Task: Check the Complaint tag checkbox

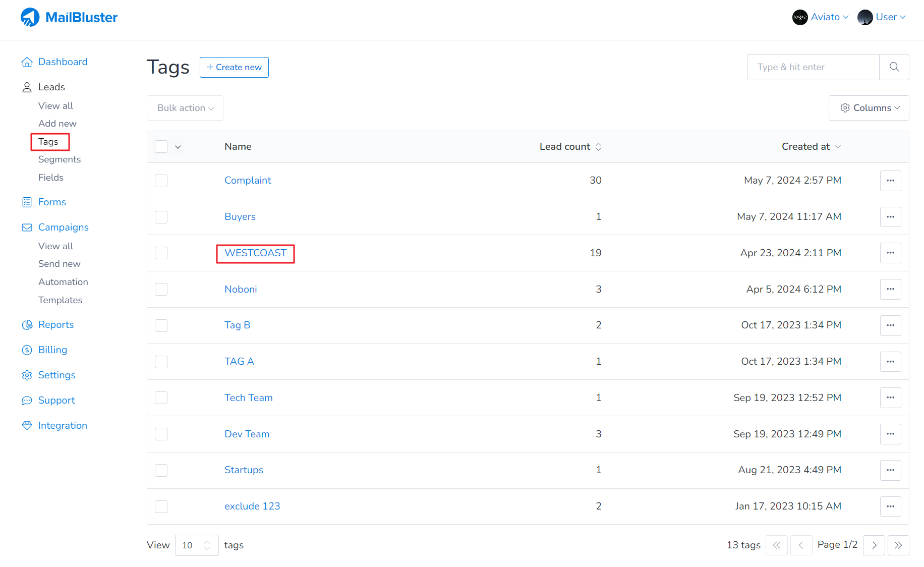Action: tap(161, 181)
